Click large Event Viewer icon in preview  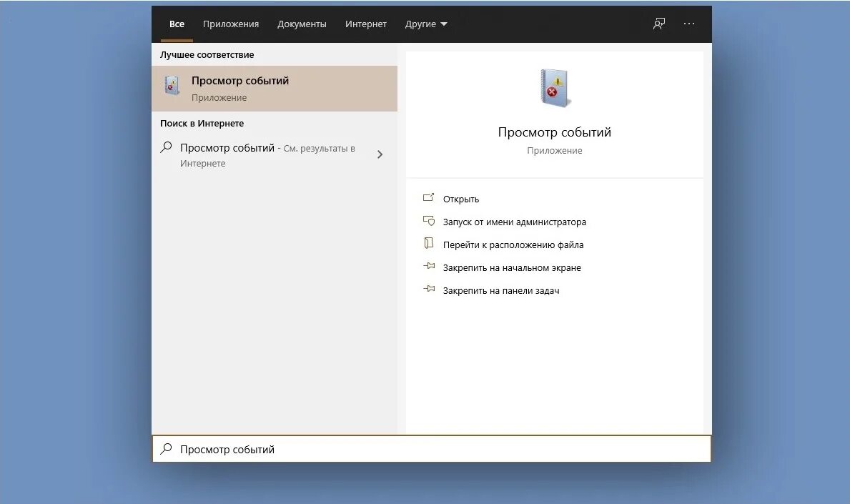tap(555, 88)
